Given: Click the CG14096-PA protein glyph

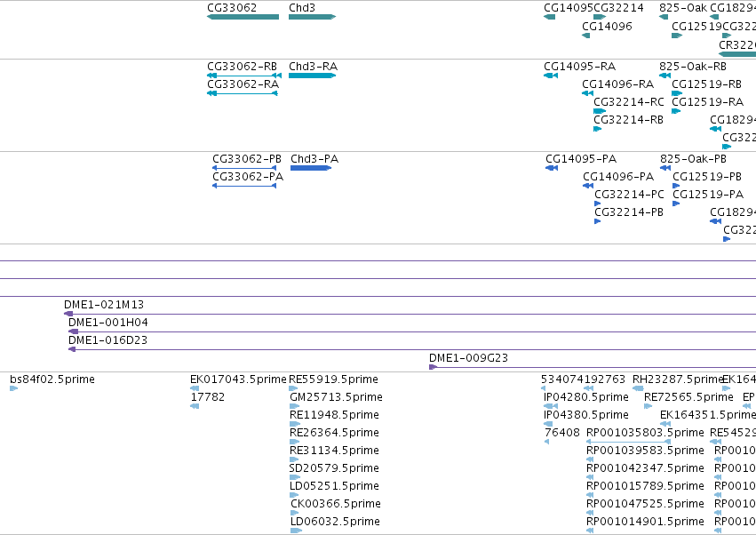Looking at the screenshot, I should click(588, 186).
